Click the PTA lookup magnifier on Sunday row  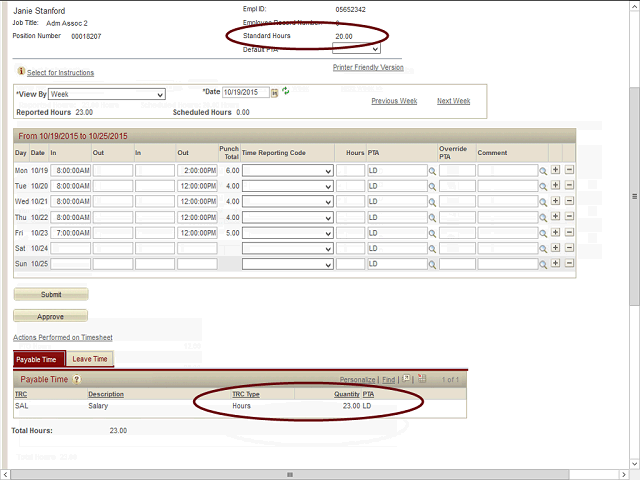433,264
